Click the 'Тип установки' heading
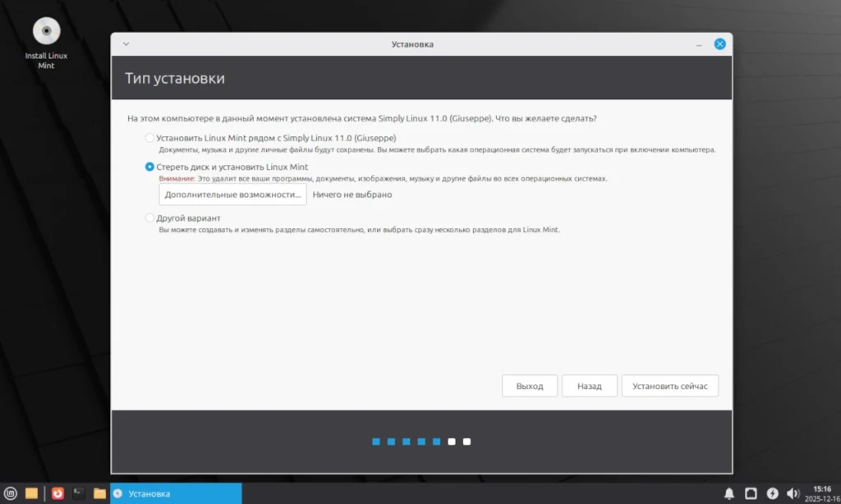841x504 pixels. [175, 78]
